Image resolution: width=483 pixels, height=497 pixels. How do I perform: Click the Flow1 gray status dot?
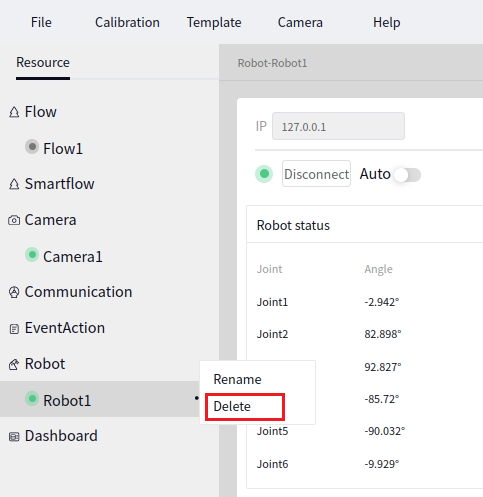(x=32, y=147)
